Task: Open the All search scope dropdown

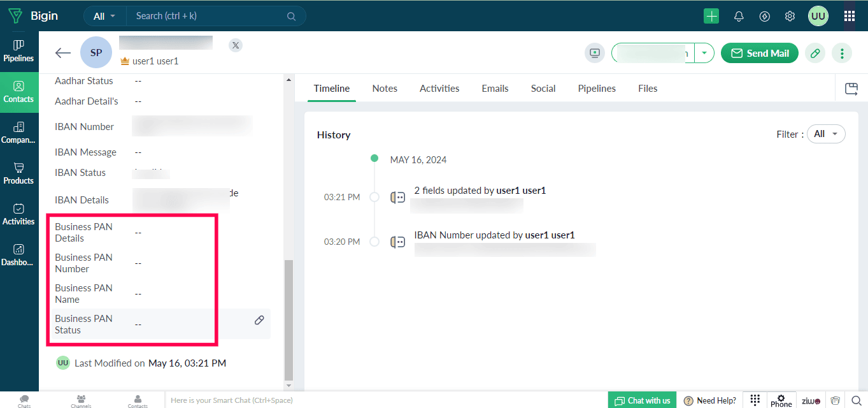Action: pyautogui.click(x=104, y=16)
